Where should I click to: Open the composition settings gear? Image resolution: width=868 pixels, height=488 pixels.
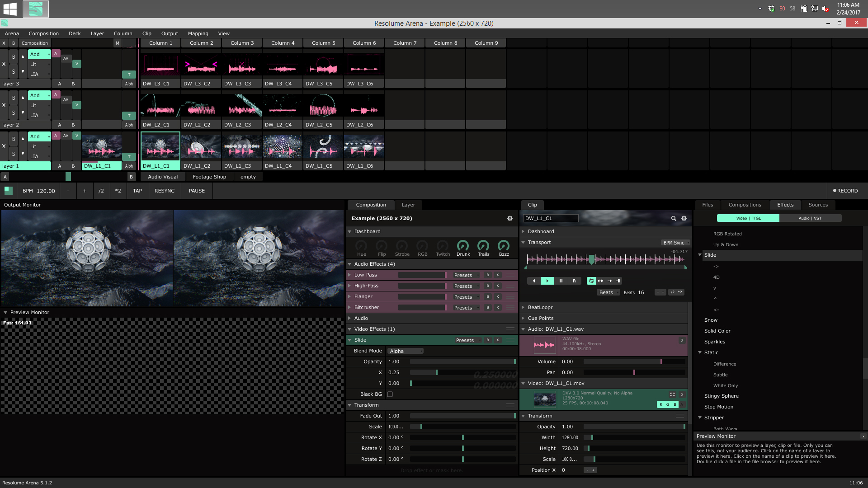[x=510, y=218]
